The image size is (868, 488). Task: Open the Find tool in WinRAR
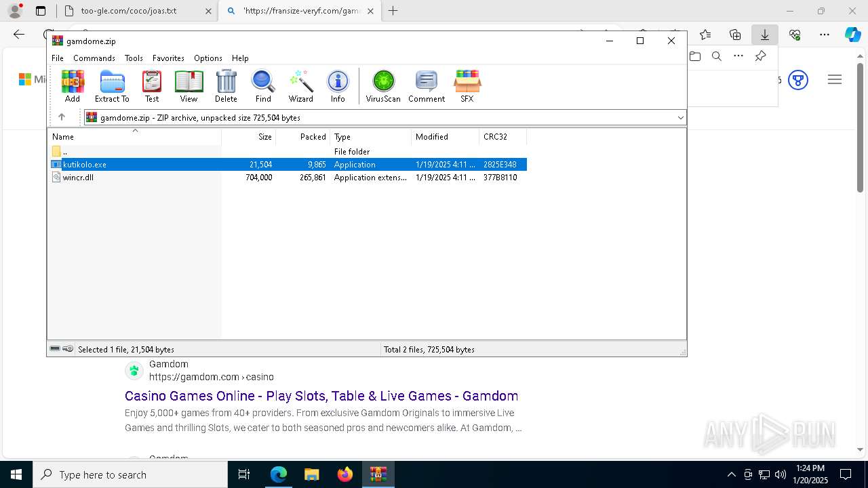[263, 86]
